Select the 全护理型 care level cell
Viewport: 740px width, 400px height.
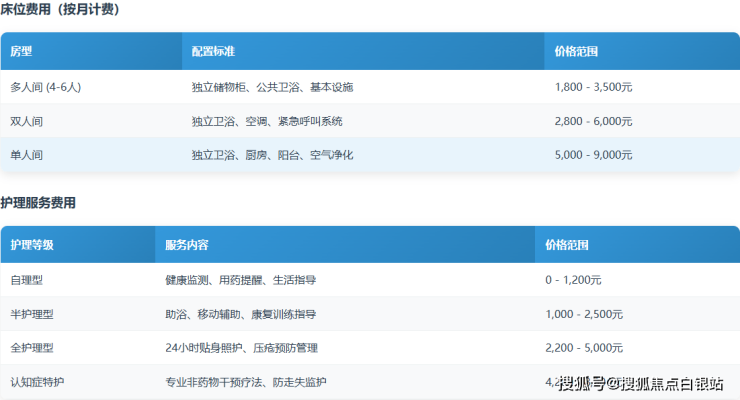[x=32, y=348]
